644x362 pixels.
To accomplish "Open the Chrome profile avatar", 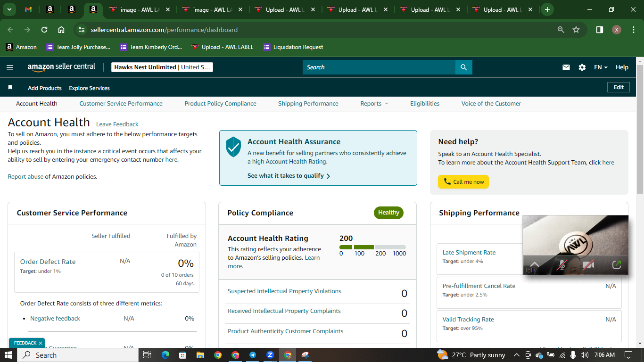I will (x=617, y=30).
